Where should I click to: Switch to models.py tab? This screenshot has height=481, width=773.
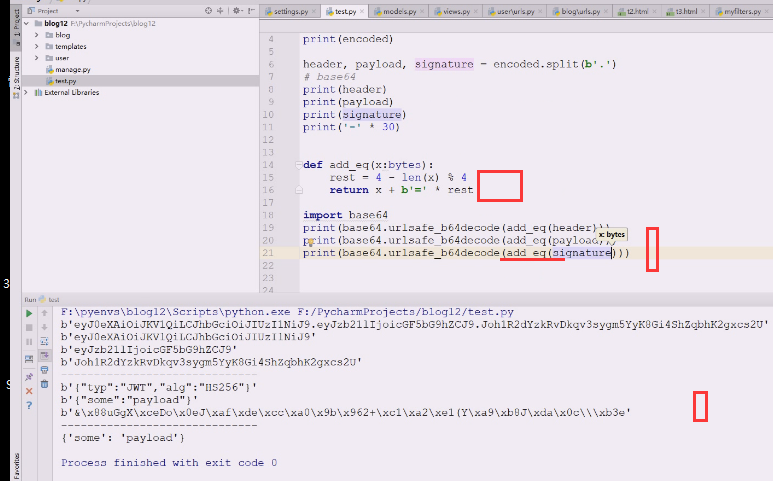coord(399,11)
